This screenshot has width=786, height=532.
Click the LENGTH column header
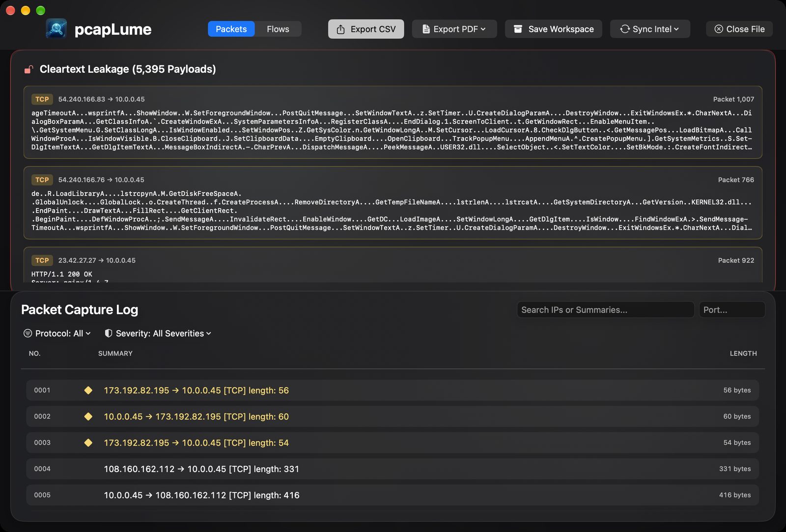tap(743, 353)
